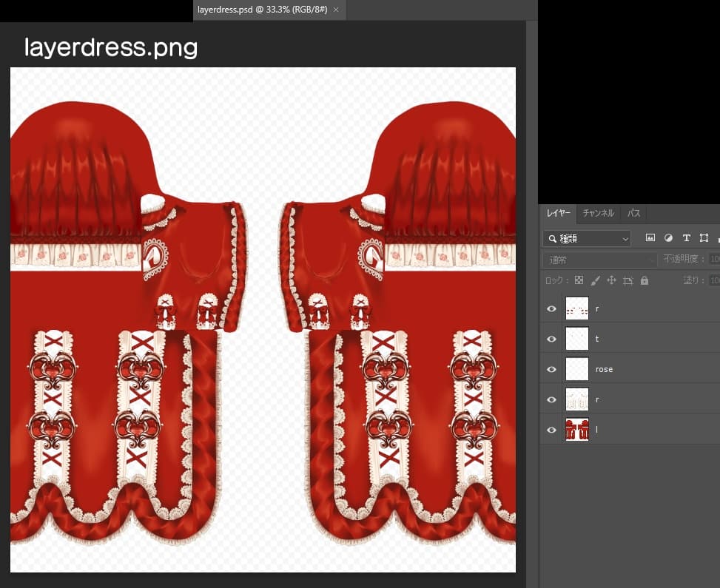Screen dimensions: 720x588
Task: Hide the bottom 'l' layer
Action: (551, 430)
